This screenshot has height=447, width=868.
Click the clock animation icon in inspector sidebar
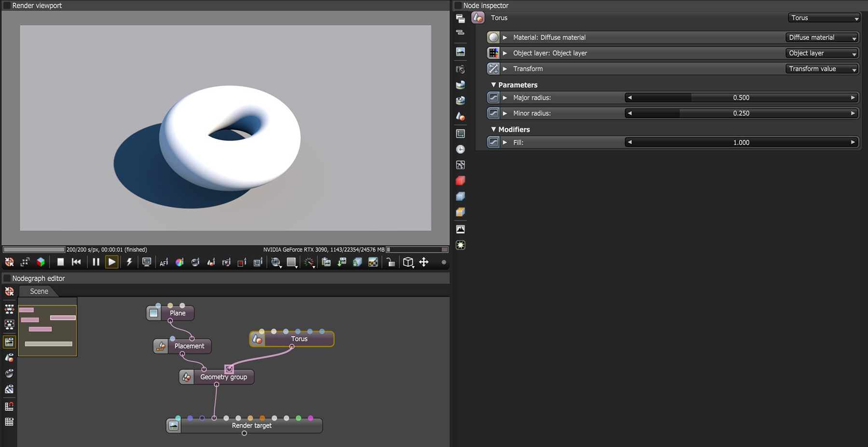point(461,149)
